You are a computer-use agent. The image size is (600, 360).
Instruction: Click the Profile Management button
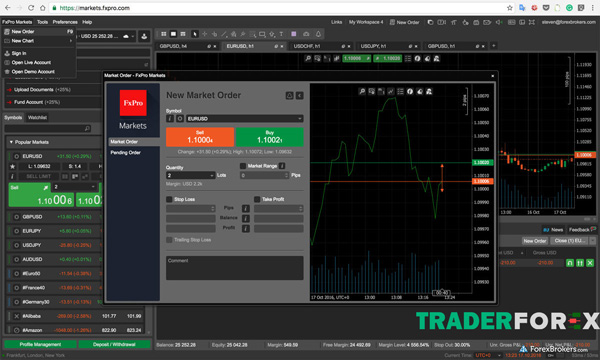click(x=40, y=344)
